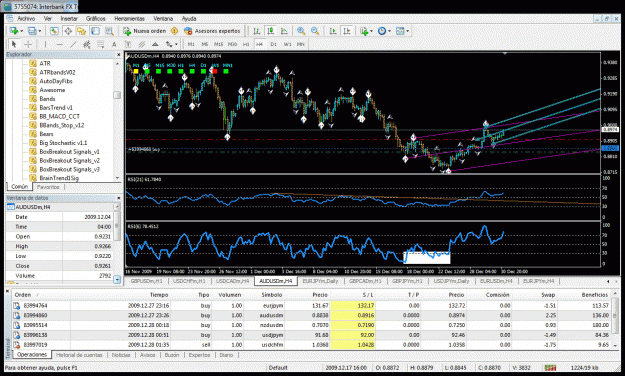Toggle the Terminal panel toolbar icon
This screenshot has height=376, width=625.
pos(95,31)
